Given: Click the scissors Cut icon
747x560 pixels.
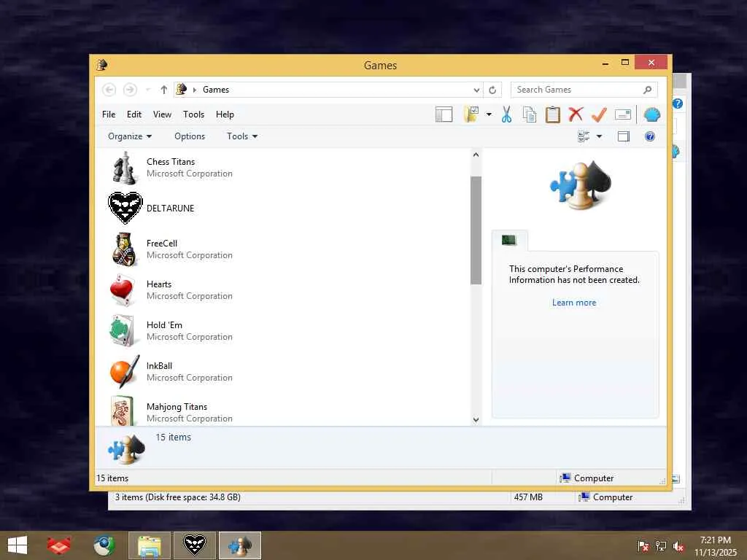Looking at the screenshot, I should click(x=506, y=114).
